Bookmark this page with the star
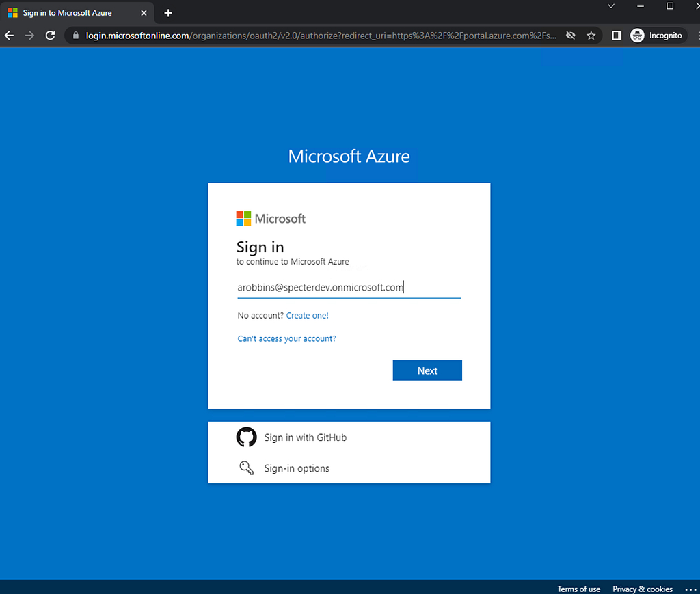This screenshot has height=594, width=700. (591, 36)
